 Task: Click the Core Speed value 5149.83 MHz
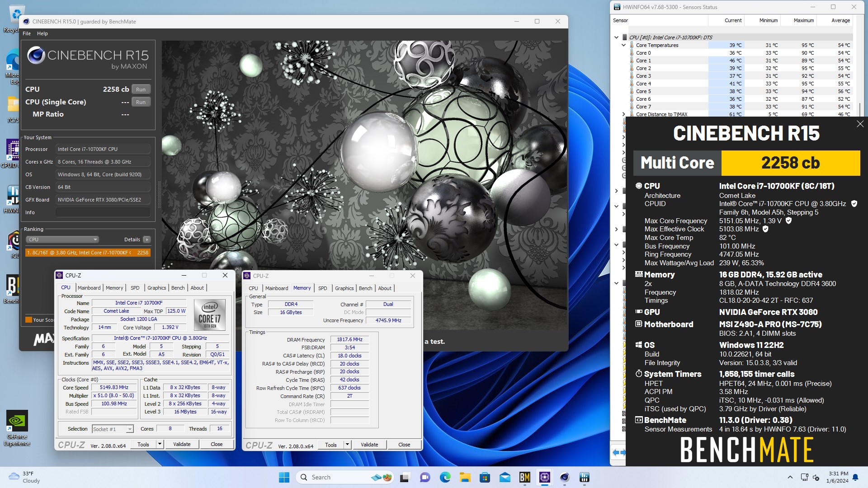(x=114, y=387)
